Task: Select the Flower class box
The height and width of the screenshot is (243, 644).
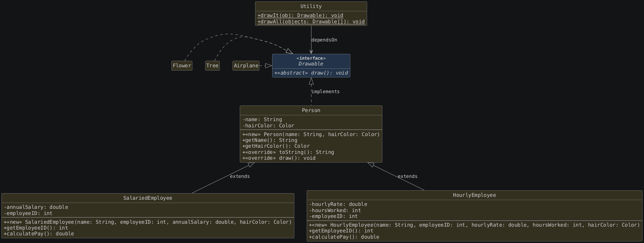Action: [182, 65]
